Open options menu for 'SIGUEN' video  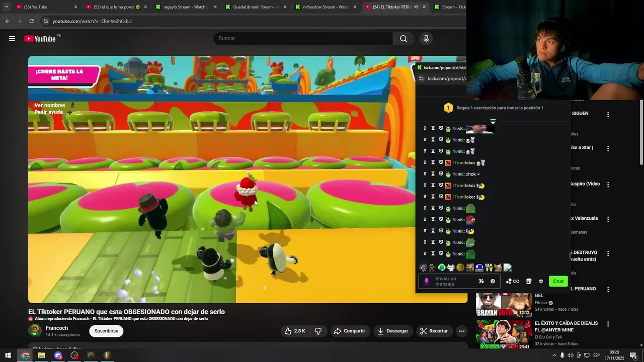point(608,115)
